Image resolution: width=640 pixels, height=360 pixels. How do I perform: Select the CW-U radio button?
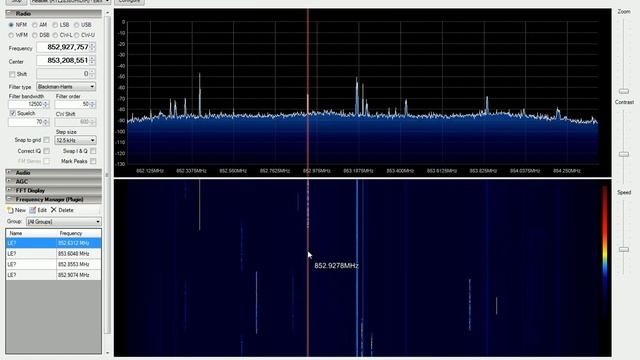[x=77, y=35]
